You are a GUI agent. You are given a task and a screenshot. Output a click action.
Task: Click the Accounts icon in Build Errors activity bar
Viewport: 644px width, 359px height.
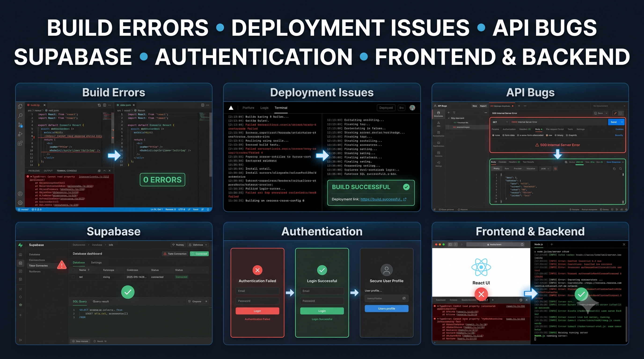click(20, 194)
